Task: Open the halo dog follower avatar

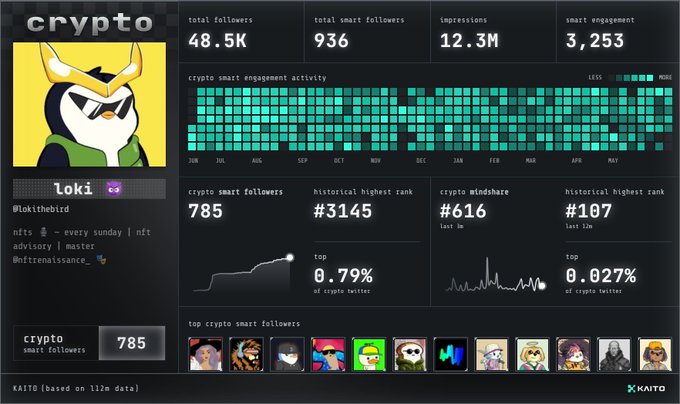Action: pos(533,355)
